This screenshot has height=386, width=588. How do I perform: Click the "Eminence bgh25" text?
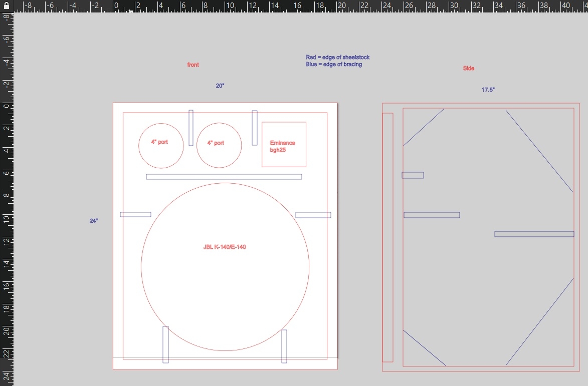pyautogui.click(x=282, y=146)
